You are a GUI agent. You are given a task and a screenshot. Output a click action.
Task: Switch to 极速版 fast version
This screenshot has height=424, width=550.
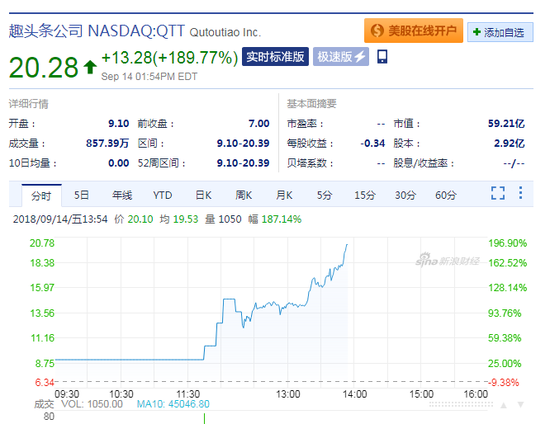point(341,56)
